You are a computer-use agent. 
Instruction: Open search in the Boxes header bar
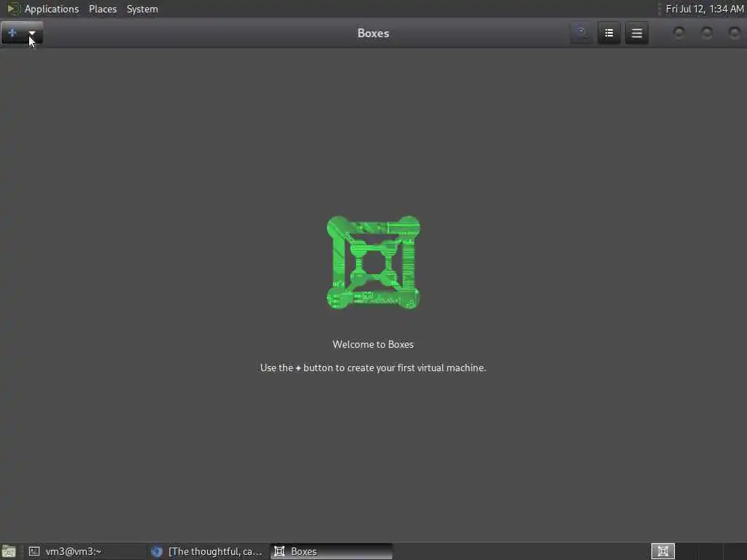[x=581, y=33]
